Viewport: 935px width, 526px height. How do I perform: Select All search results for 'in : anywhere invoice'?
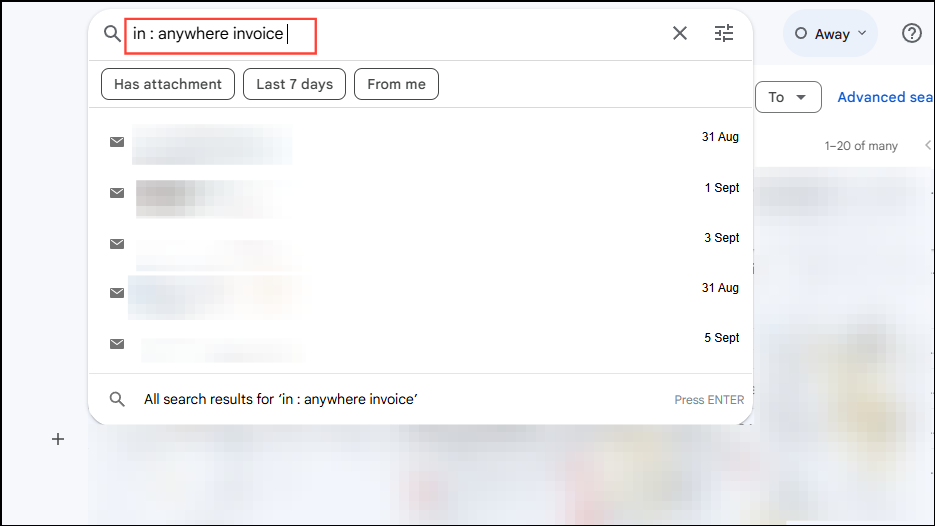point(280,399)
